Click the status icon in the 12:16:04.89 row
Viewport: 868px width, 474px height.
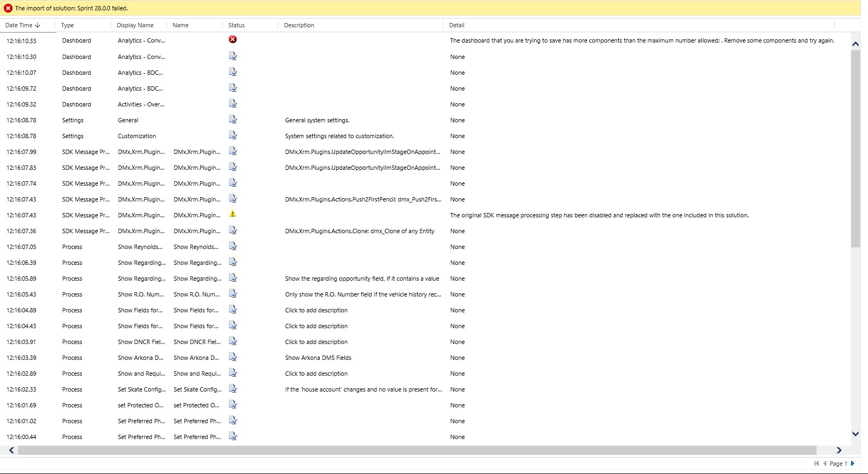(233, 309)
